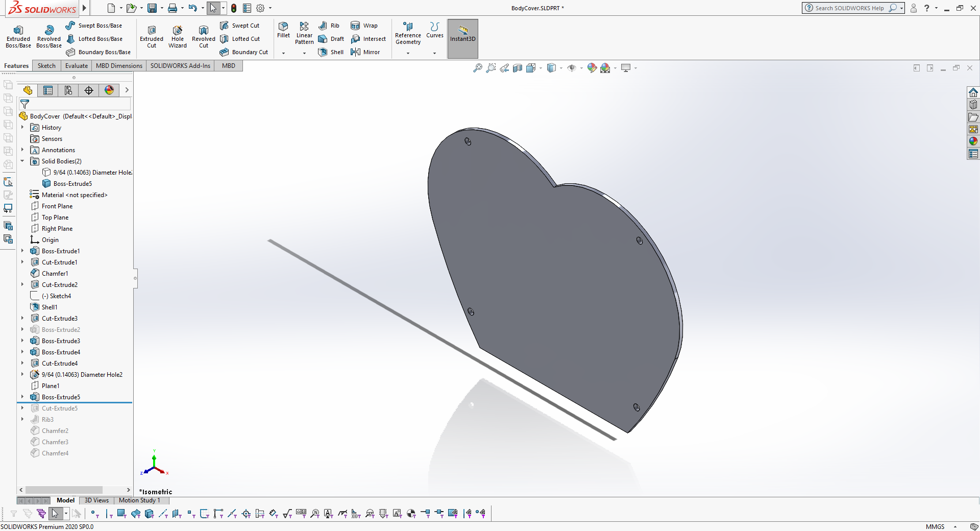Choose the Revolved Cut tool

click(204, 37)
